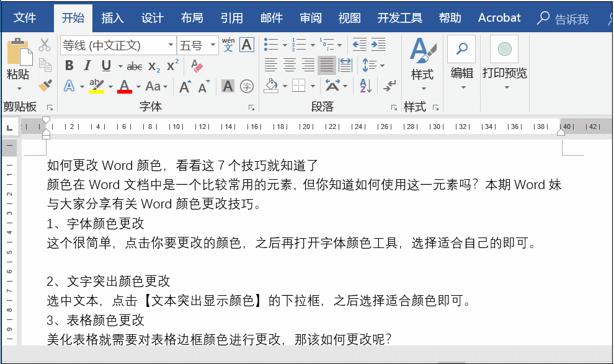Expand underline style dropdown arrow
This screenshot has width=614, height=364.
coord(120,66)
